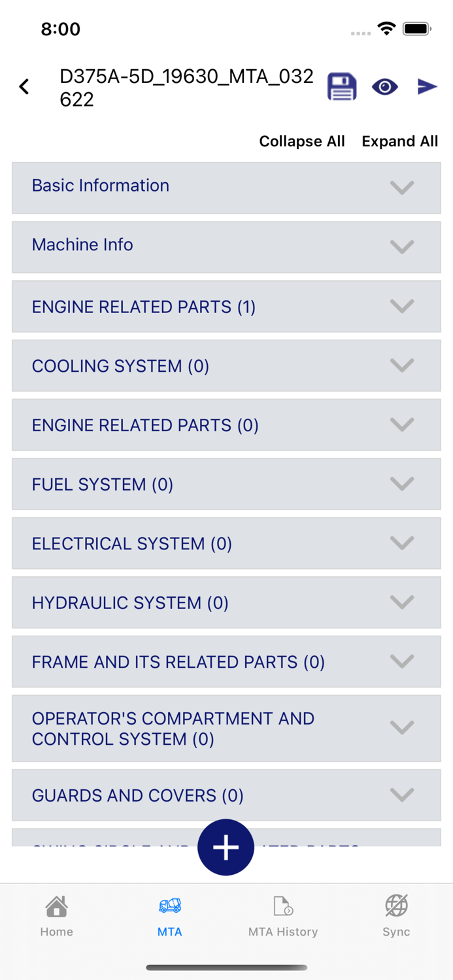Submit the form via the send arrow icon
Image resolution: width=453 pixels, height=980 pixels.
(428, 86)
